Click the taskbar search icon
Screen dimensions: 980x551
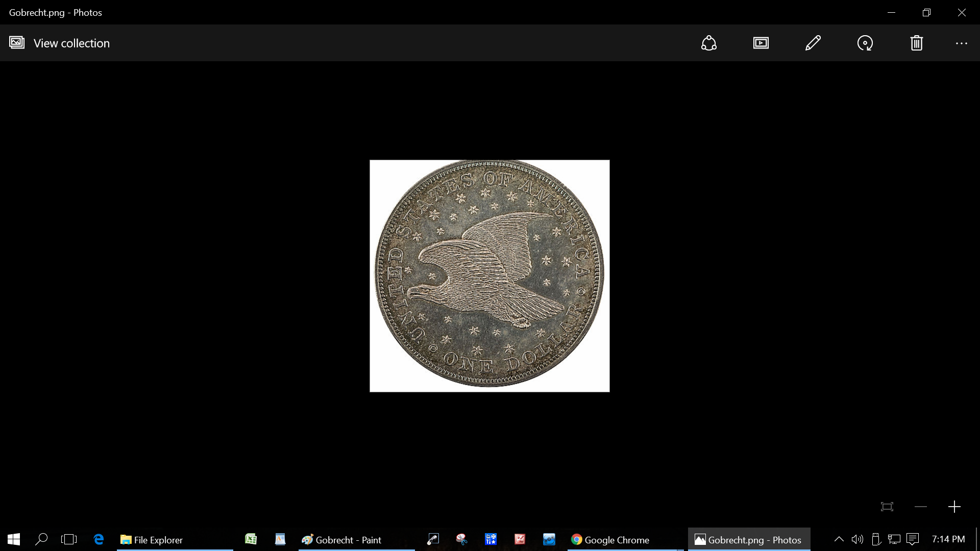(41, 539)
